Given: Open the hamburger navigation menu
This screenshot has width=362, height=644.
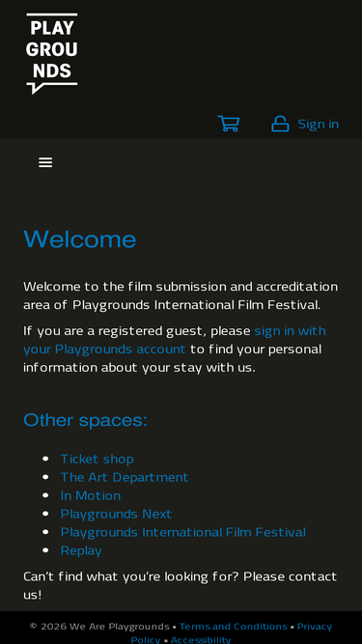Looking at the screenshot, I should pyautogui.click(x=45, y=162).
